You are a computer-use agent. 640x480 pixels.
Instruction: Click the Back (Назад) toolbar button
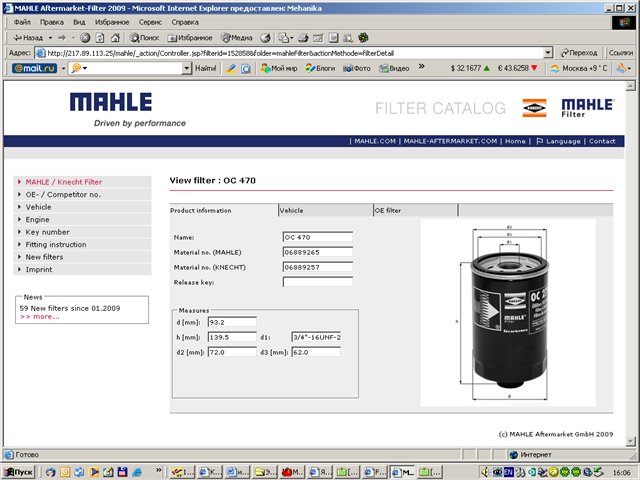(x=28, y=38)
